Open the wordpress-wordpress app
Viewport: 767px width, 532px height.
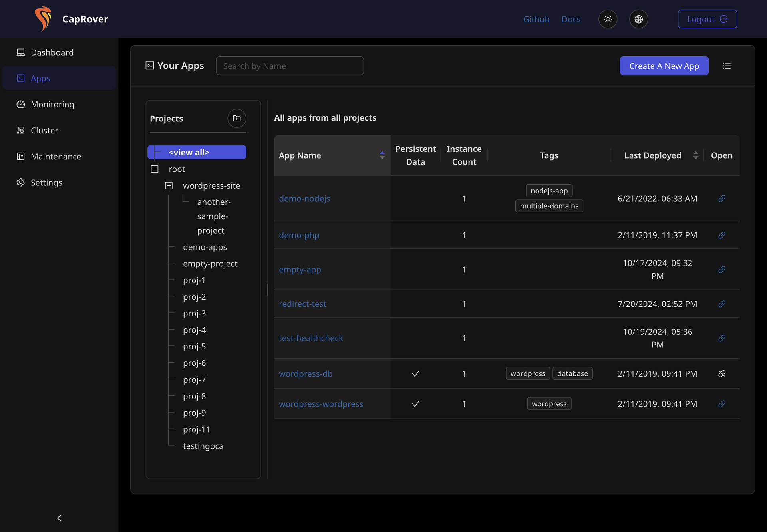click(321, 404)
